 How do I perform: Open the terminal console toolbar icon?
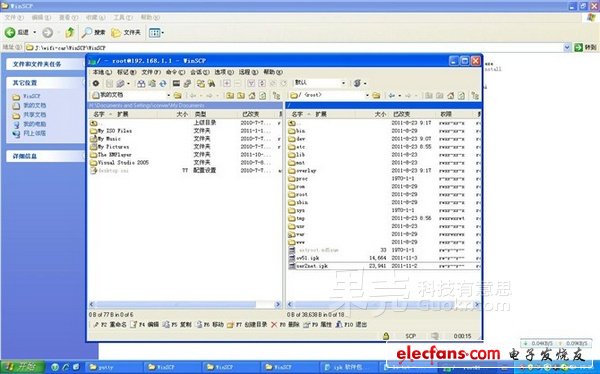[176, 83]
